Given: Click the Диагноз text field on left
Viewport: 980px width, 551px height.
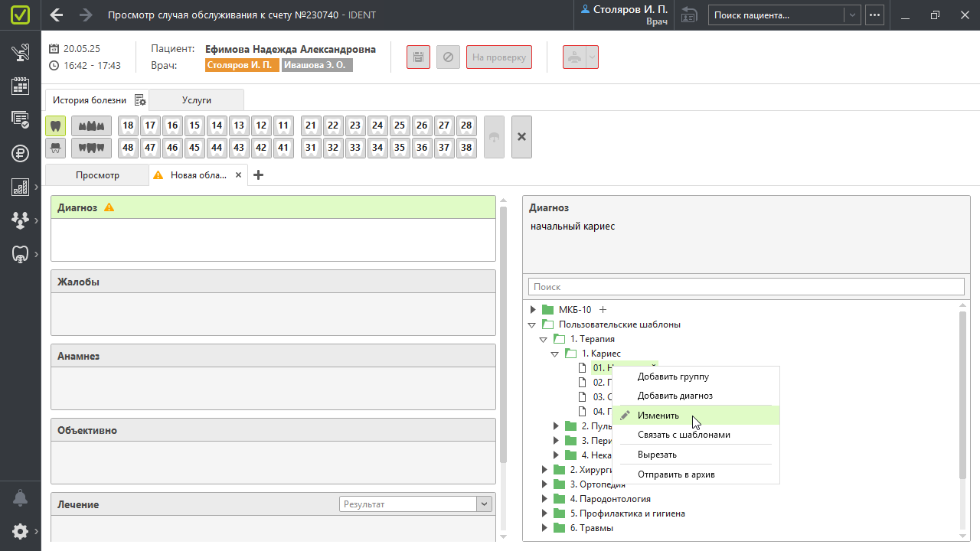Looking at the screenshot, I should (x=273, y=240).
